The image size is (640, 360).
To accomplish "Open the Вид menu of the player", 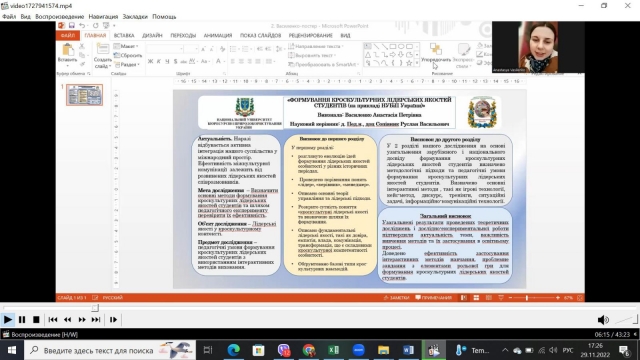I will tap(25, 17).
